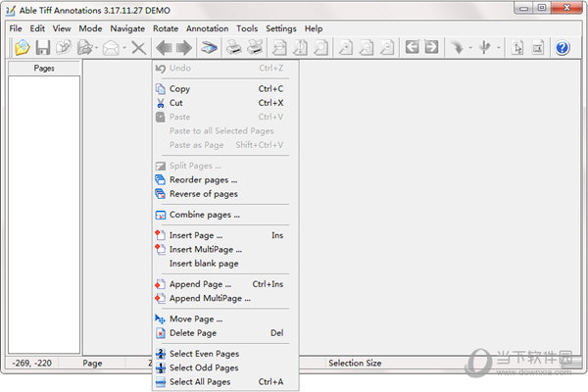Click the X delete icon in toolbar
This screenshot has height=392, width=588.
[139, 48]
